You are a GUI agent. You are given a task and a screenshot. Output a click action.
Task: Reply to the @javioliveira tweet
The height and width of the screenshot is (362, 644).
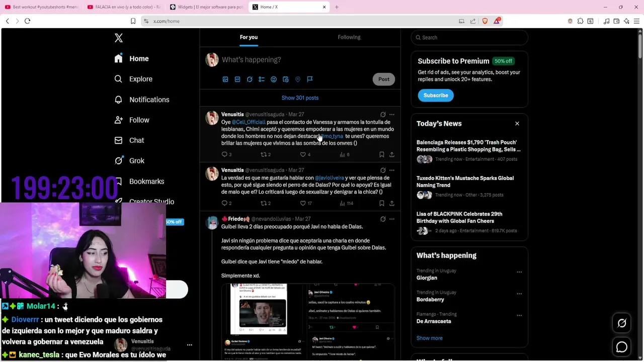click(x=226, y=204)
